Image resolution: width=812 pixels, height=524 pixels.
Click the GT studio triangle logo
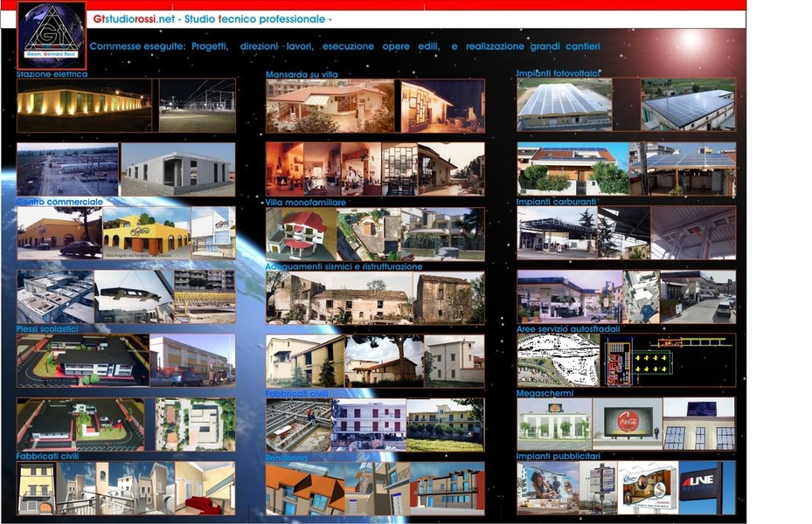click(x=52, y=35)
